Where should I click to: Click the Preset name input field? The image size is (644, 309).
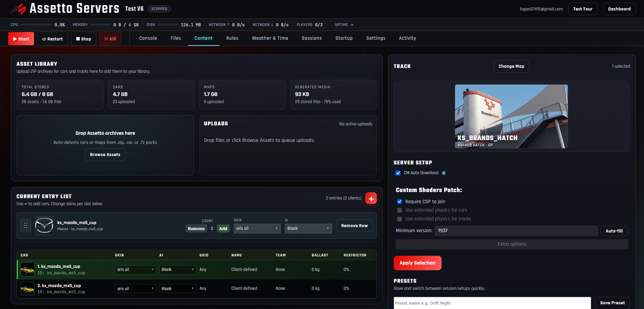(x=492, y=303)
